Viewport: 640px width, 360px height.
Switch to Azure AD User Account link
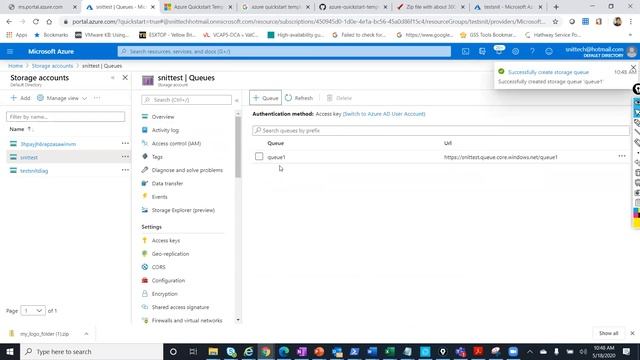(x=384, y=114)
